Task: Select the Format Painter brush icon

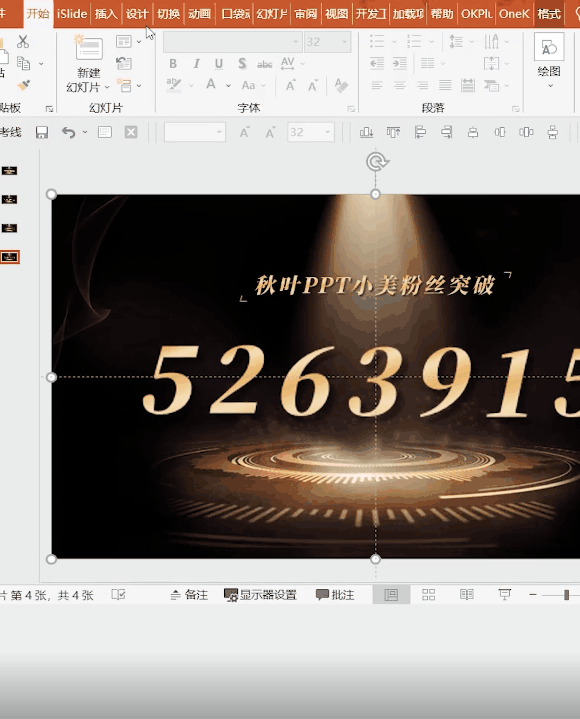Action: pos(23,85)
